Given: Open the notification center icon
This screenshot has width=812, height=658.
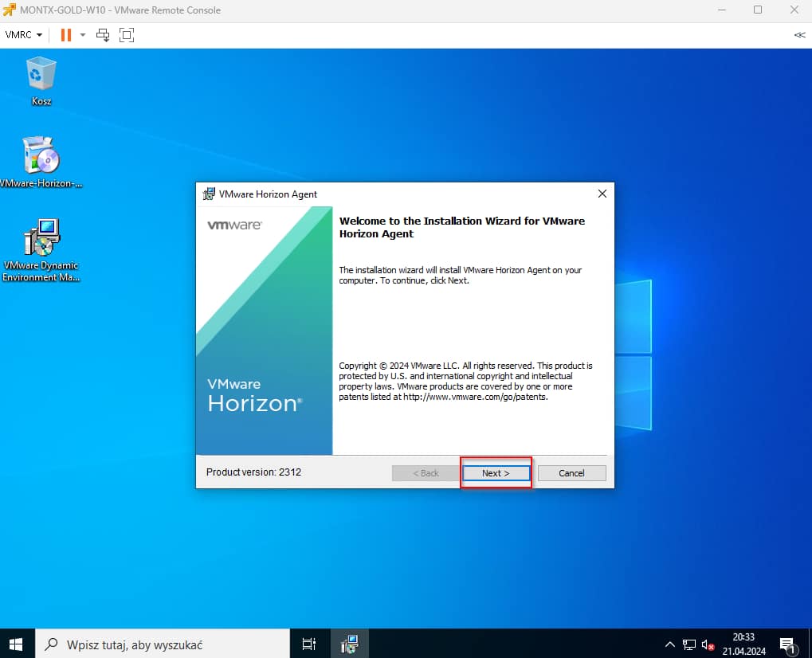Looking at the screenshot, I should coord(787,644).
